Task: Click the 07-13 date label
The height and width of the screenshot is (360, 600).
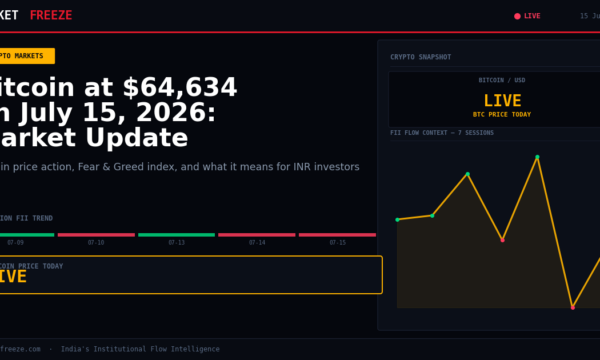Action: click(176, 243)
